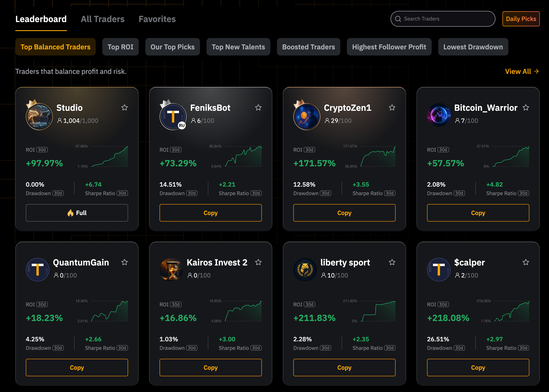The height and width of the screenshot is (392, 549).
Task: Click the QuantumGain favorite star icon
Action: pyautogui.click(x=125, y=262)
